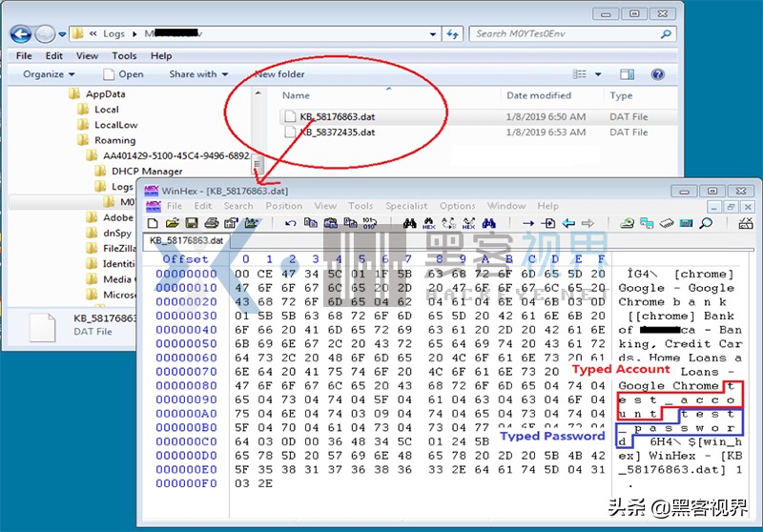Viewport: 763px width, 532px height.
Task: Open Explorer address bar history dropdown
Action: (433, 34)
